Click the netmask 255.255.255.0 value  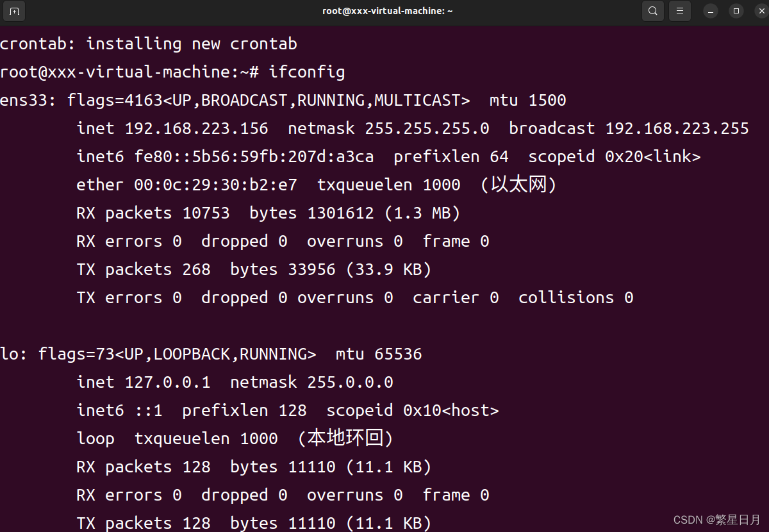pyautogui.click(x=427, y=128)
